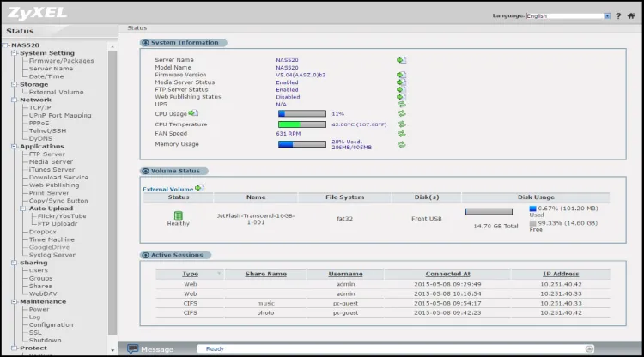Open the Language dropdown
The width and height of the screenshot is (644, 357).
tap(607, 15)
